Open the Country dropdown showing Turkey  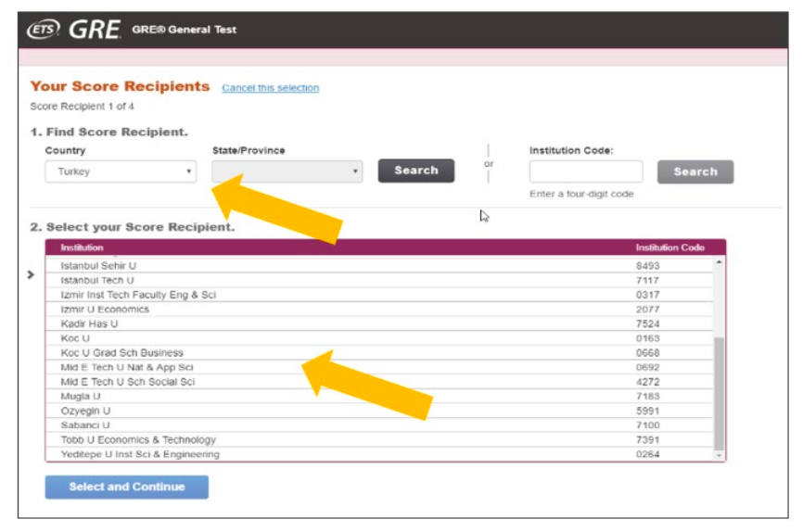[x=121, y=171]
